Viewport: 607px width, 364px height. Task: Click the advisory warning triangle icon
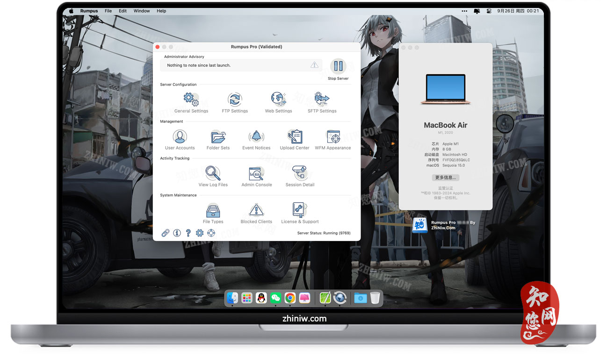[315, 65]
